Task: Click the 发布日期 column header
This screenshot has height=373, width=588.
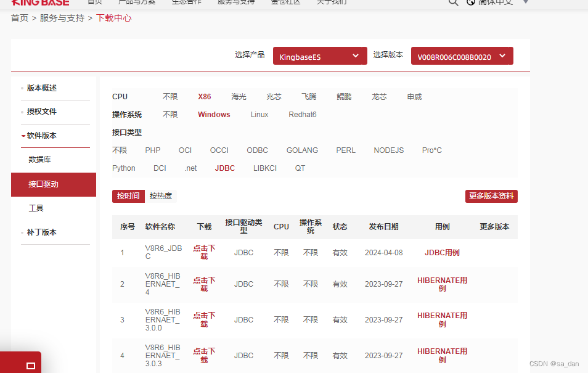Action: [x=383, y=227]
